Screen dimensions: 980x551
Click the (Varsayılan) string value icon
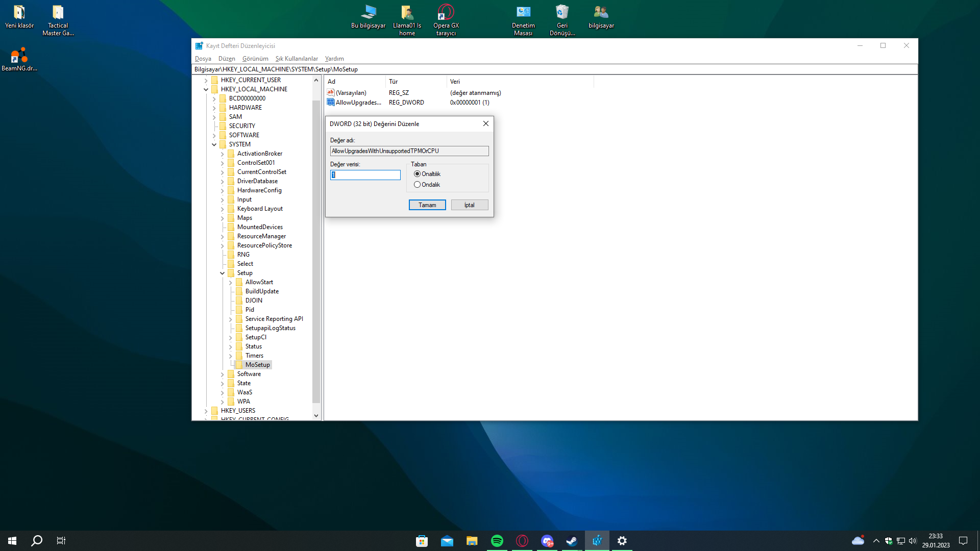pyautogui.click(x=331, y=93)
